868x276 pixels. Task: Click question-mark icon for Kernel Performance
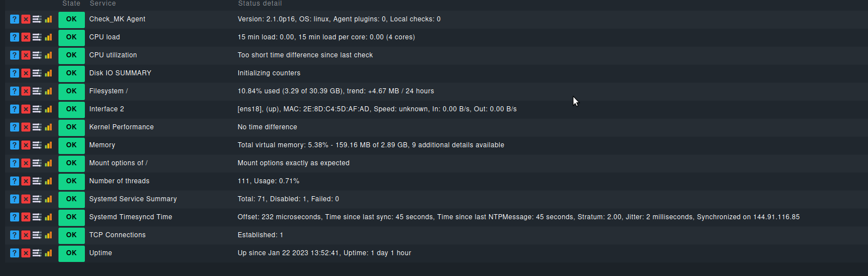click(x=15, y=127)
